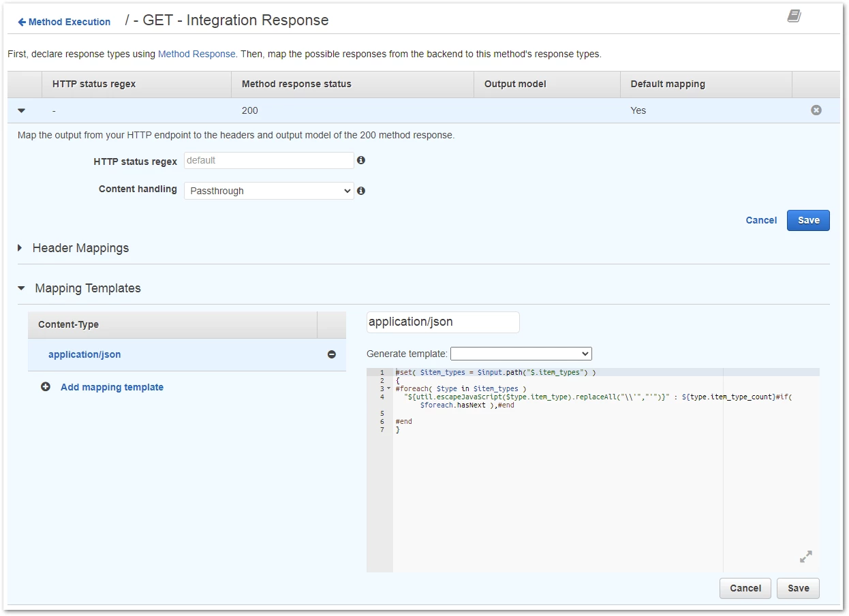Open the Content handling dropdown
849x616 pixels.
tap(269, 191)
